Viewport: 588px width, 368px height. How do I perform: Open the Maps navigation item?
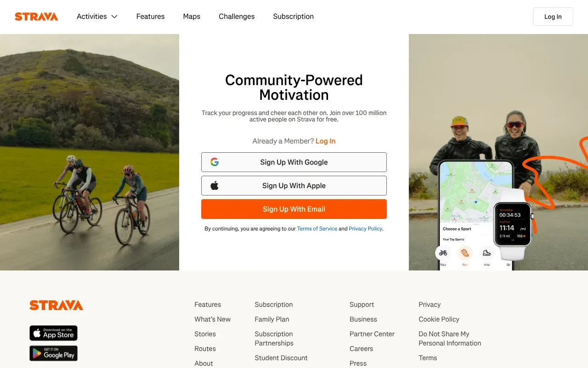coord(192,17)
